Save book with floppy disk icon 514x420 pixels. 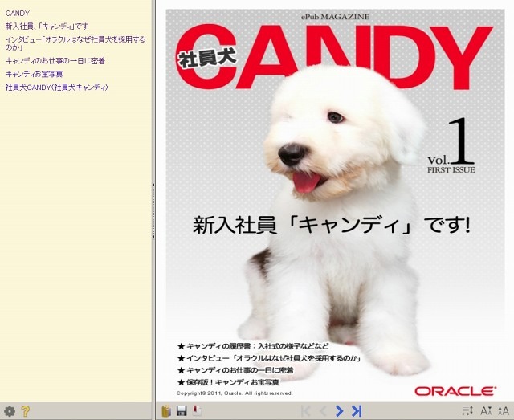182,411
